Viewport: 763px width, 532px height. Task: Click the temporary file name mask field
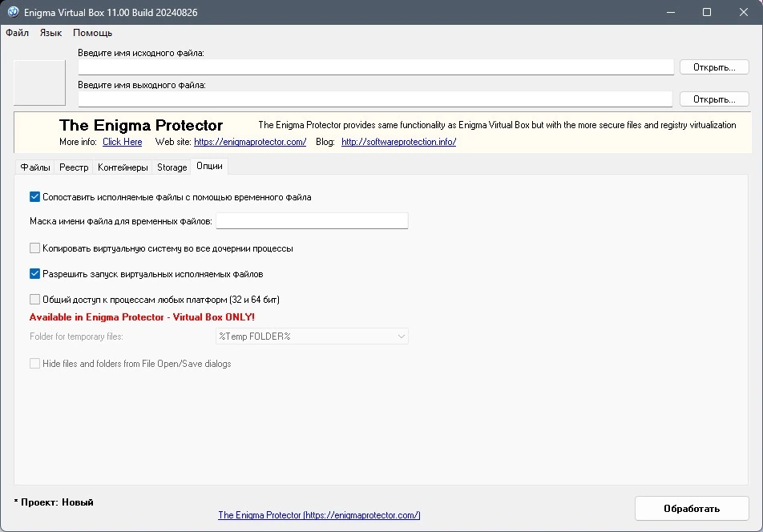[x=312, y=221]
